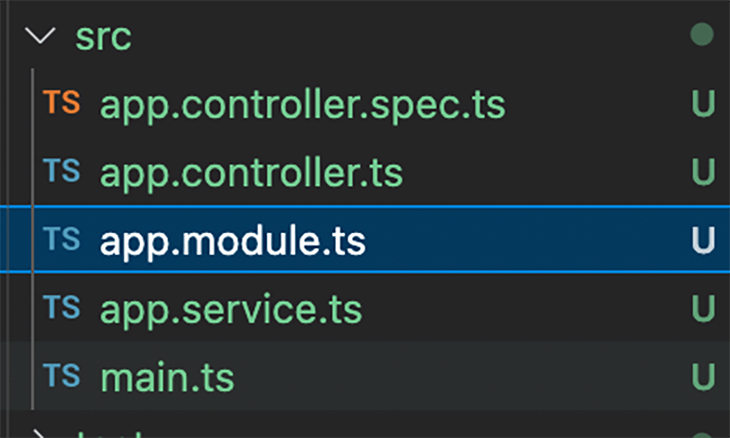730x438 pixels.
Task: Collapse the src folder chevron
Action: pyautogui.click(x=40, y=36)
